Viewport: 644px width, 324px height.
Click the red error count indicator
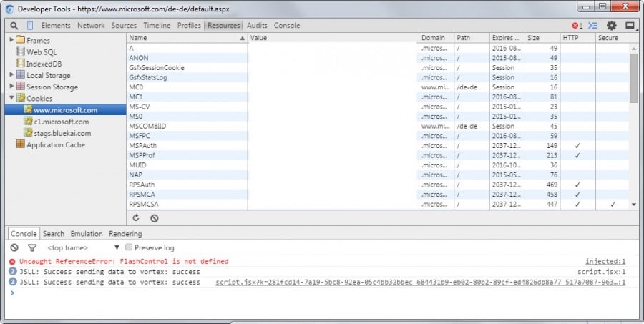(x=577, y=26)
